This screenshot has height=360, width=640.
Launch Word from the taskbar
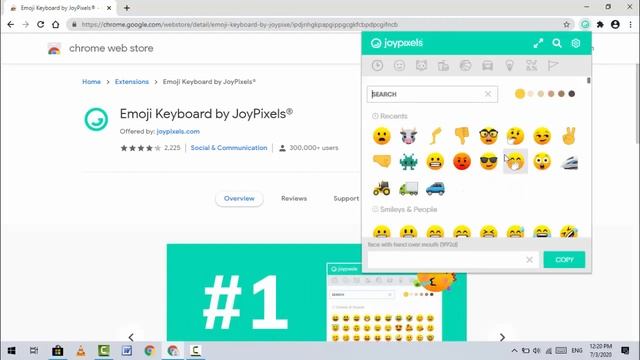[127, 351]
